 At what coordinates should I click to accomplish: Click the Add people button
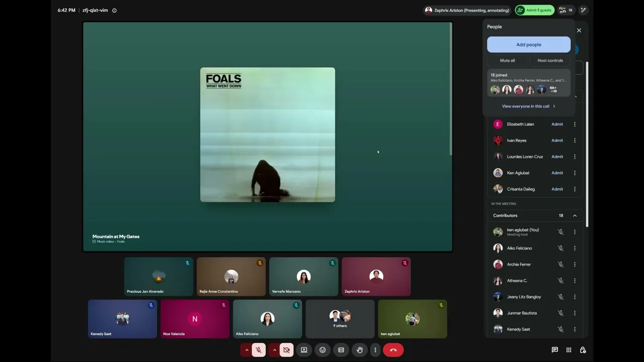[x=529, y=45]
